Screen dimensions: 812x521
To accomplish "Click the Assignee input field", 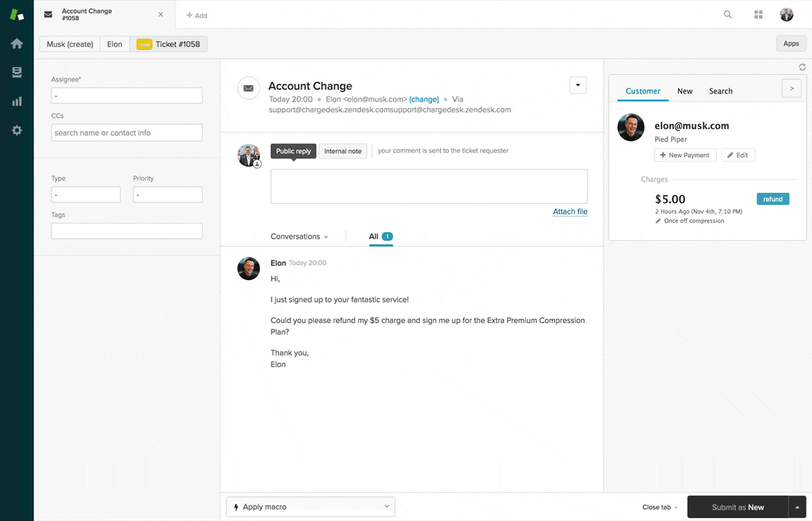I will pos(126,96).
